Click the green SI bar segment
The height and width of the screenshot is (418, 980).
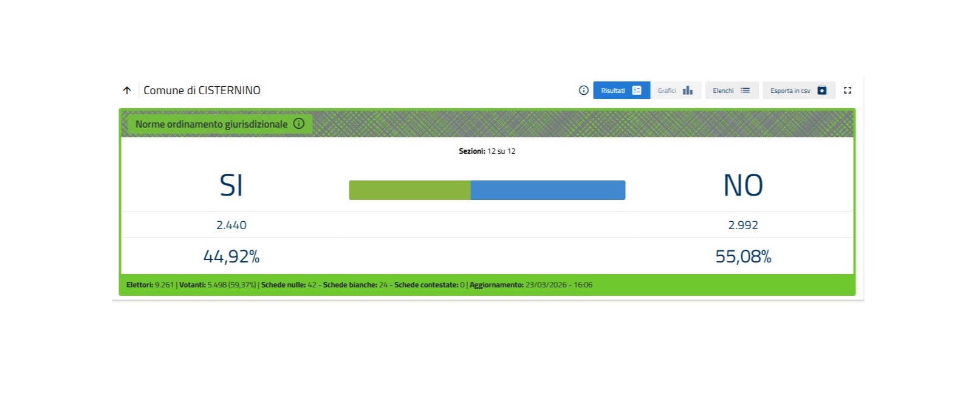pos(409,190)
